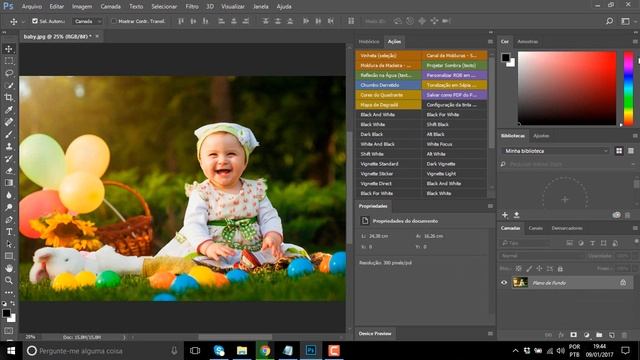
Task: Select the Hand tool
Action: point(9,268)
